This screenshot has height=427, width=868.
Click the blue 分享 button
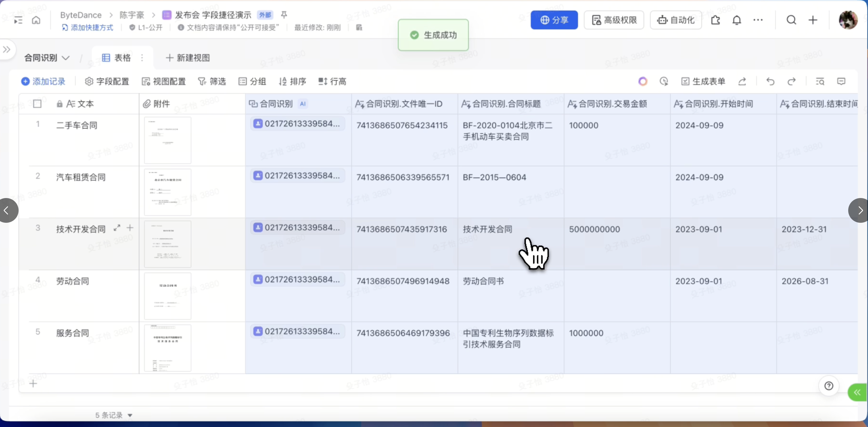point(554,20)
